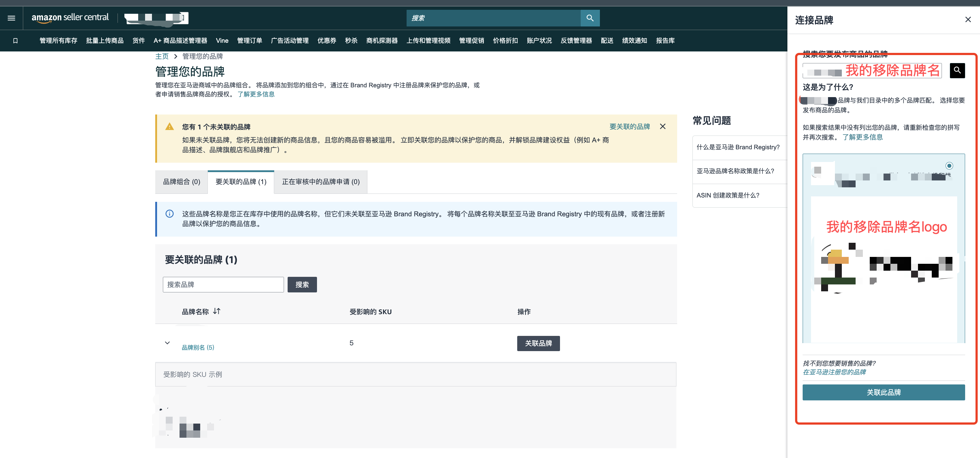This screenshot has width=980, height=458.
Task: Open the hamburger navigation menu
Action: [x=11, y=18]
